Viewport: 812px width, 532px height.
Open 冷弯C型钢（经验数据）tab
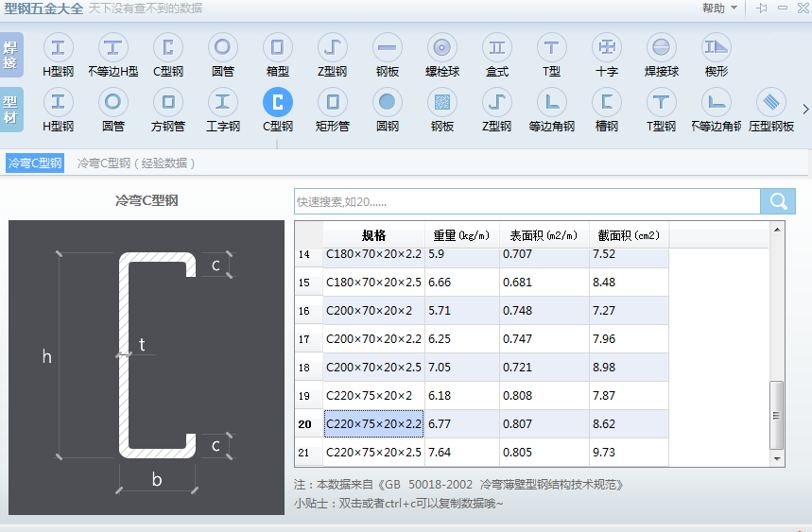[x=136, y=163]
